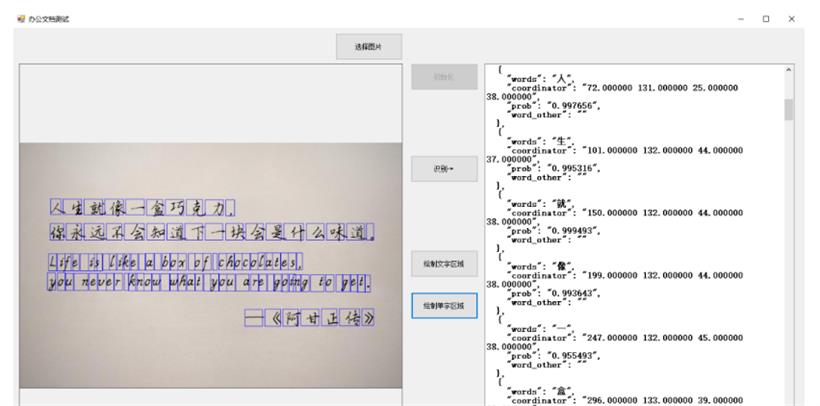Screen dimensions: 820x406
Task: Click the prob value 0.993643
Action: 573,294
